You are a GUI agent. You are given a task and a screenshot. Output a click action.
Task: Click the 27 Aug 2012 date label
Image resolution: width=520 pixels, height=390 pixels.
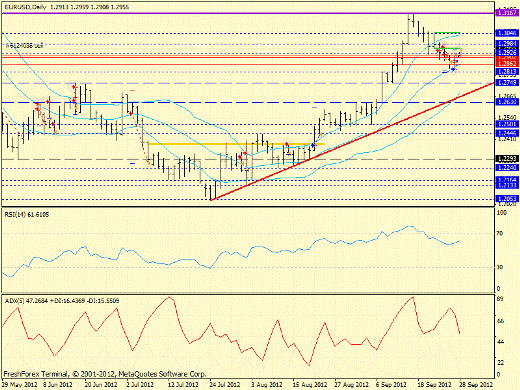pyautogui.click(x=352, y=384)
